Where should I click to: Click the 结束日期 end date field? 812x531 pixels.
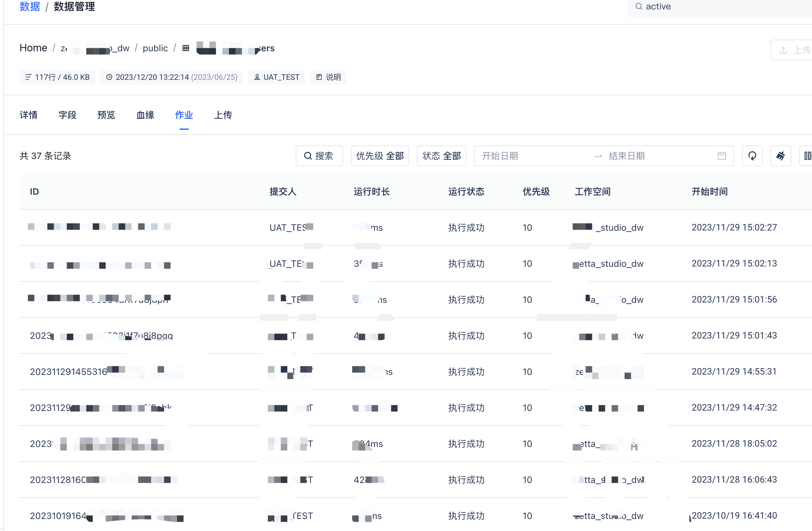click(x=627, y=156)
